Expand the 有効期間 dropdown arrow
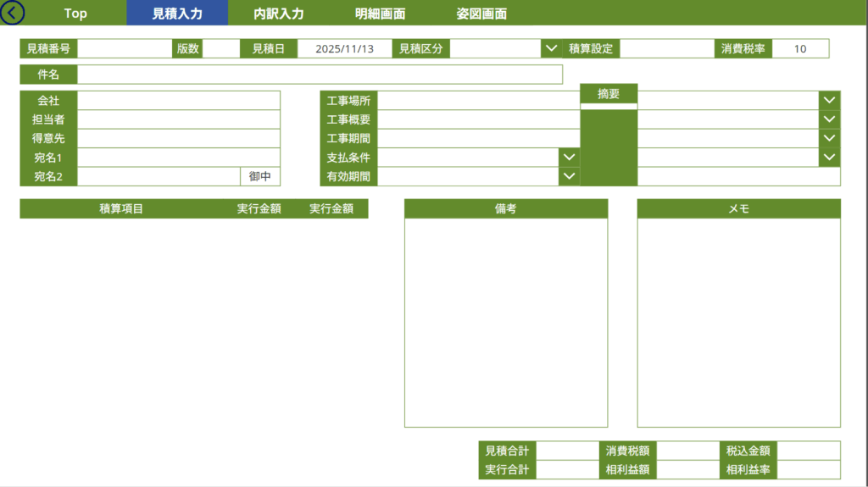868x487 pixels. pos(570,176)
